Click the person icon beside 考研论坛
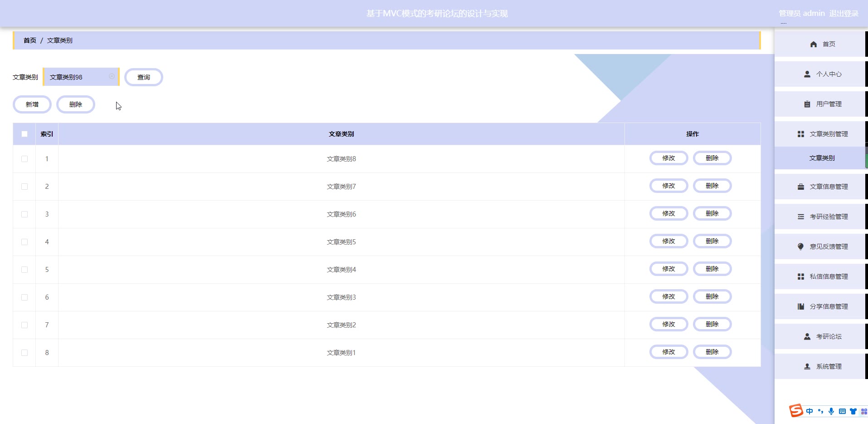Image resolution: width=868 pixels, height=424 pixels. click(807, 336)
